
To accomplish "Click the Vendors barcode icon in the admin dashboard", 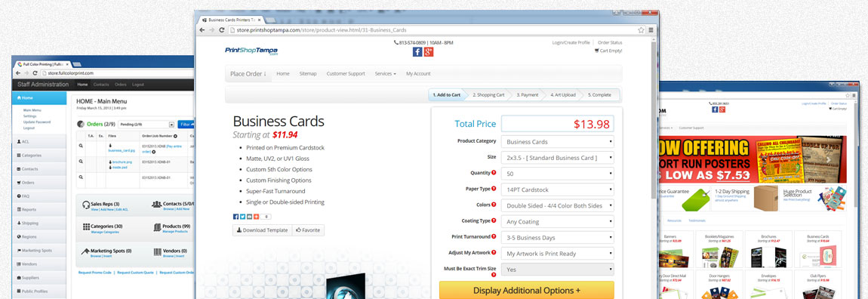I will pos(157,251).
